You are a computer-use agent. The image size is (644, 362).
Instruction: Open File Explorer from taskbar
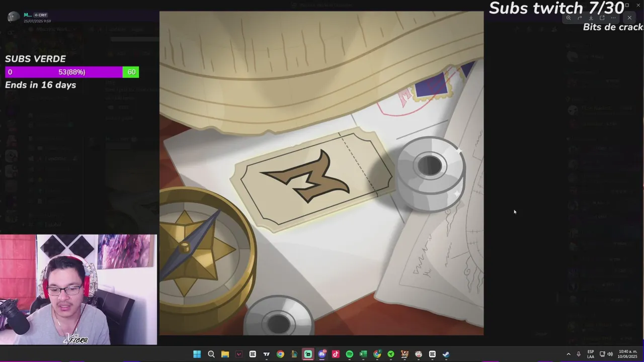click(x=225, y=354)
